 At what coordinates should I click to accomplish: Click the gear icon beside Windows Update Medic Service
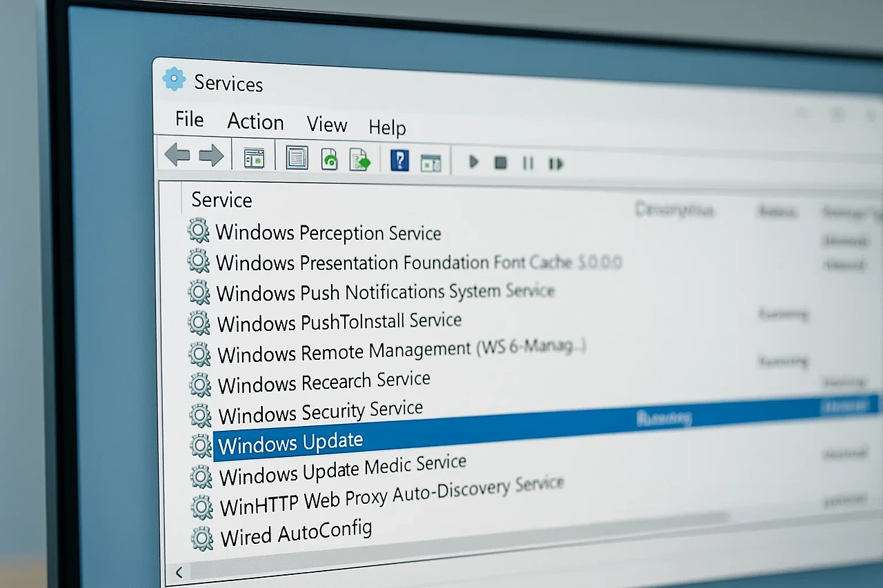(x=201, y=476)
